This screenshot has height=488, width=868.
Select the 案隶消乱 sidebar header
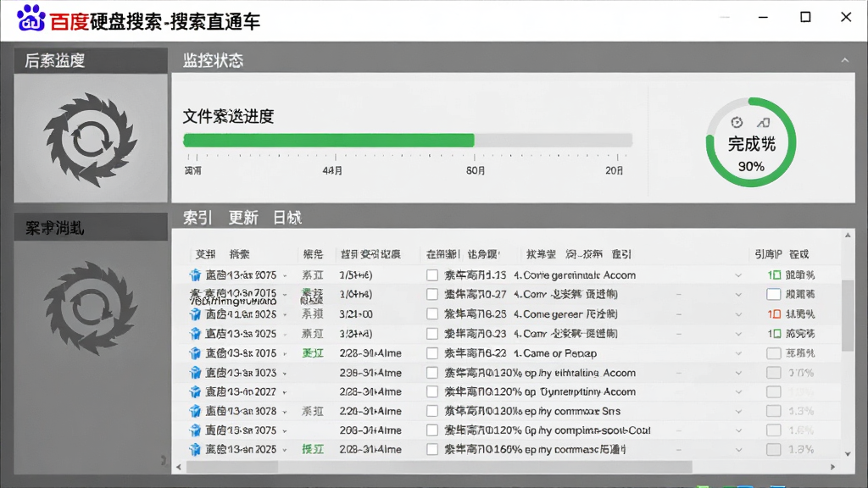[x=91, y=227]
